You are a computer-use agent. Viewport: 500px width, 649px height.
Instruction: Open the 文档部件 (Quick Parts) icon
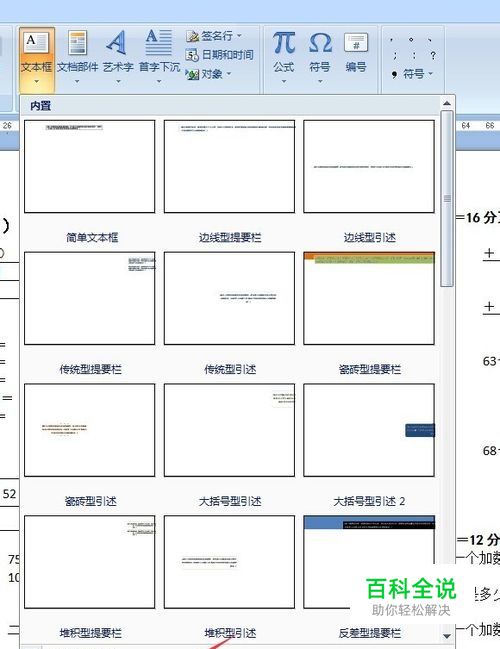[x=77, y=43]
